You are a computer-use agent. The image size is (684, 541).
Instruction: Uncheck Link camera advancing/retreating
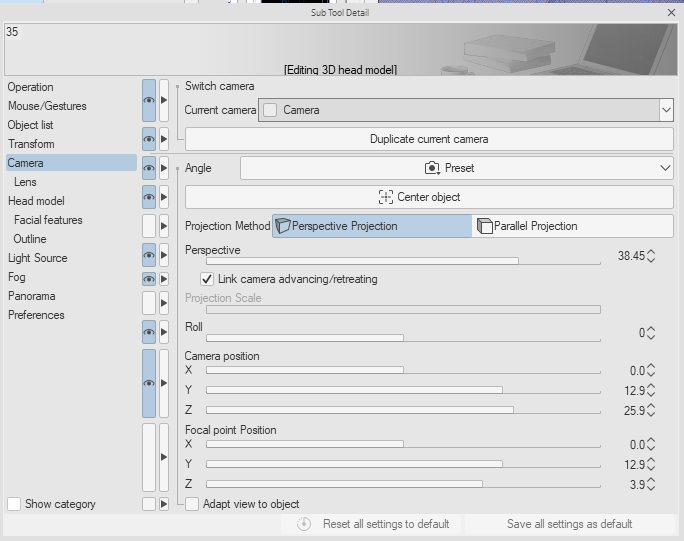coord(208,279)
